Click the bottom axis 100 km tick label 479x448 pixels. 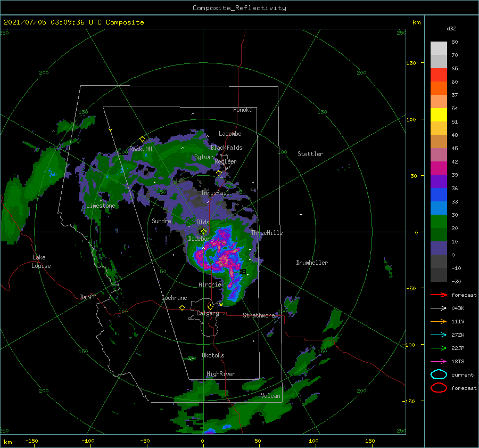(313, 441)
